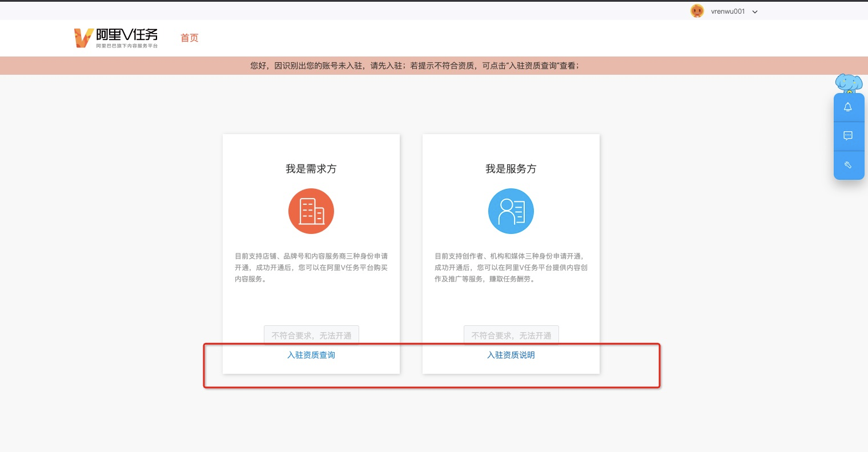
Task: Open the chat message icon in side panel
Action: tap(848, 136)
